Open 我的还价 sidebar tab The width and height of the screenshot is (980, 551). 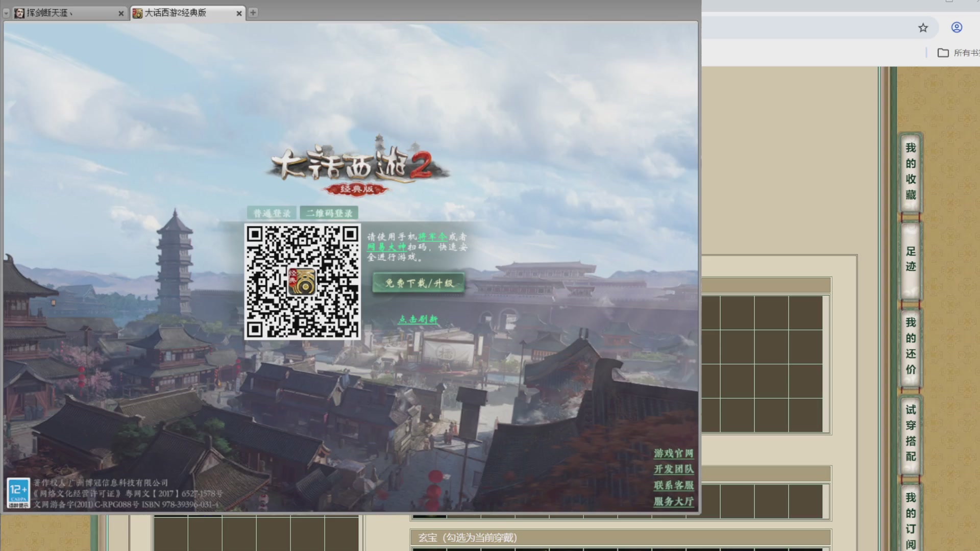coord(911,346)
